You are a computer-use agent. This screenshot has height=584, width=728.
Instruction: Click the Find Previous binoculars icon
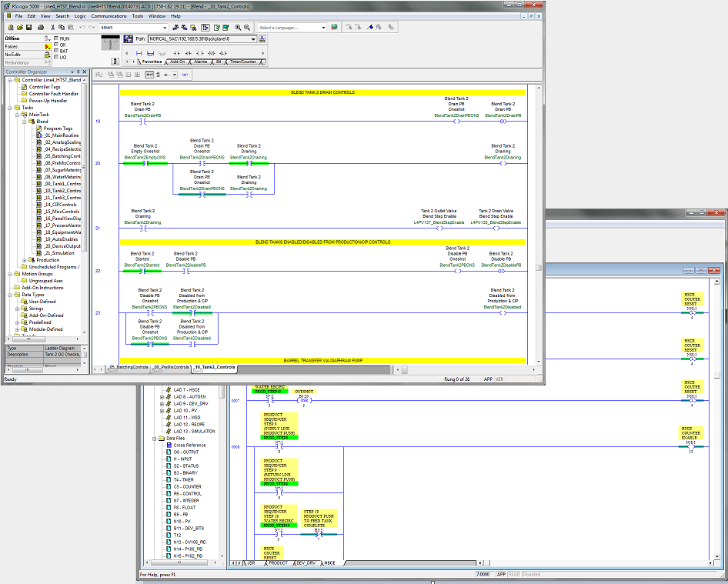click(175, 28)
